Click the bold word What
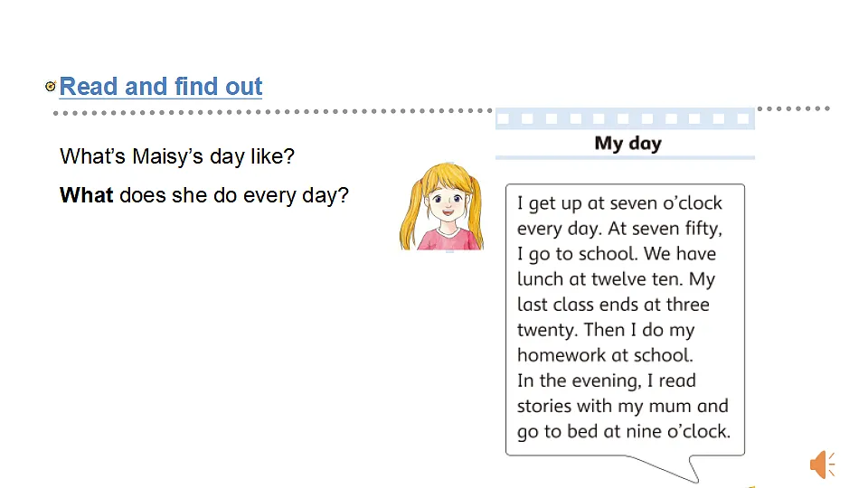The width and height of the screenshot is (868, 488). (x=87, y=195)
